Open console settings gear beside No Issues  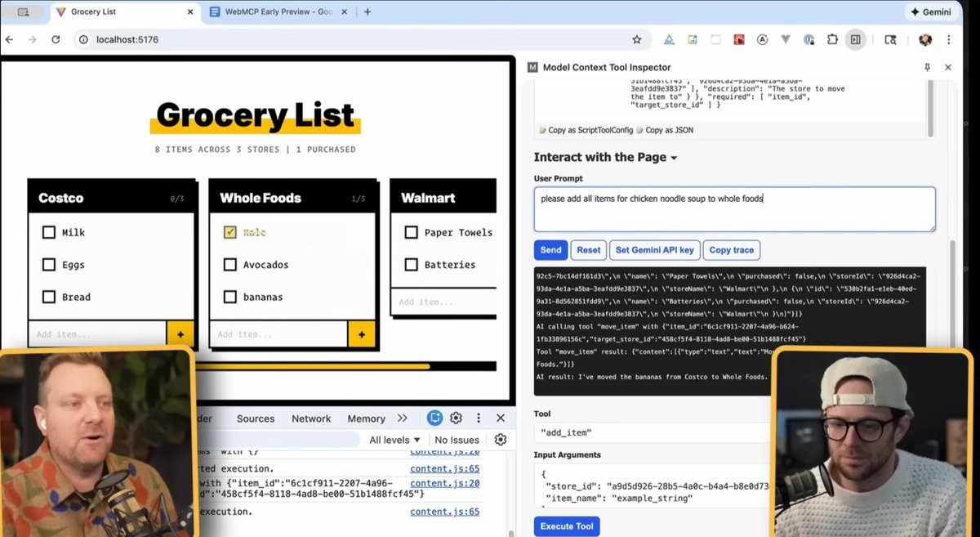(501, 440)
